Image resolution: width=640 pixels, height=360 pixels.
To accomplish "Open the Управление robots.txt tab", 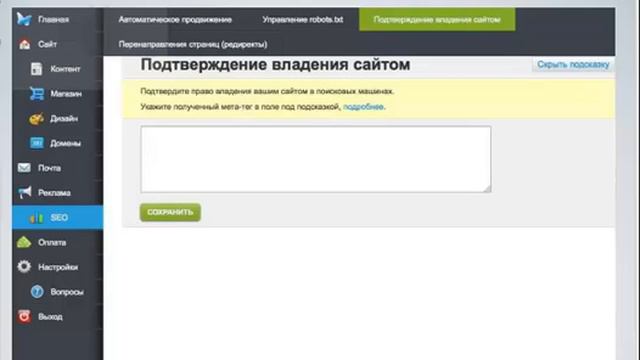I will click(302, 20).
